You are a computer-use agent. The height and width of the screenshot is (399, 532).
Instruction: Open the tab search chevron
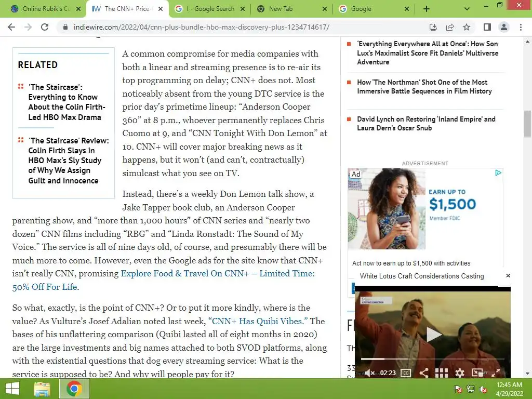tap(467, 9)
